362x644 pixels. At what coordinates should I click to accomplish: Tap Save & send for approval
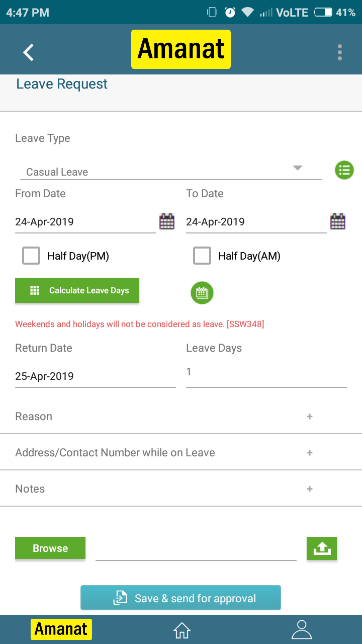coord(180,598)
